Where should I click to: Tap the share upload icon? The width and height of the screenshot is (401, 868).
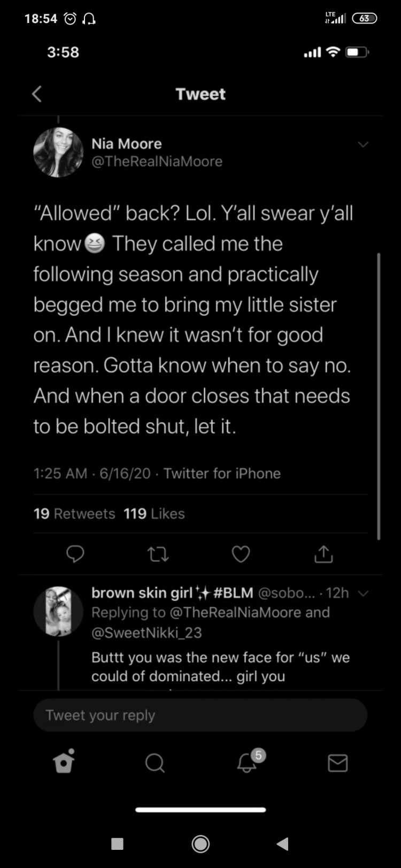click(x=323, y=554)
